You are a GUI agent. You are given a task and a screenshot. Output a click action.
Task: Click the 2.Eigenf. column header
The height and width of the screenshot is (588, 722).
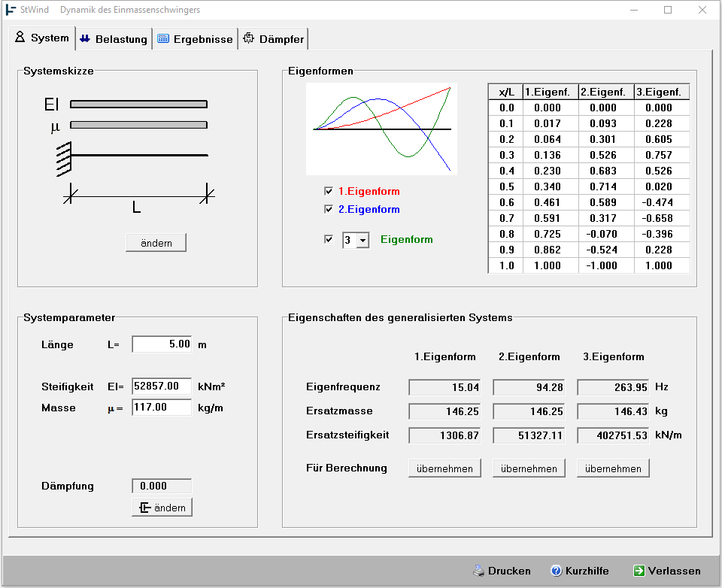point(606,92)
